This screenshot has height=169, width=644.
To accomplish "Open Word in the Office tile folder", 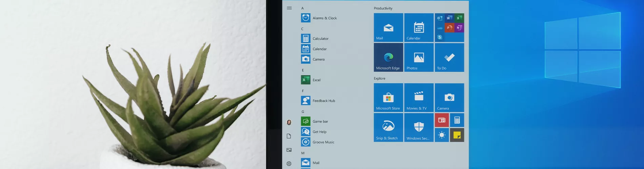I will click(449, 18).
